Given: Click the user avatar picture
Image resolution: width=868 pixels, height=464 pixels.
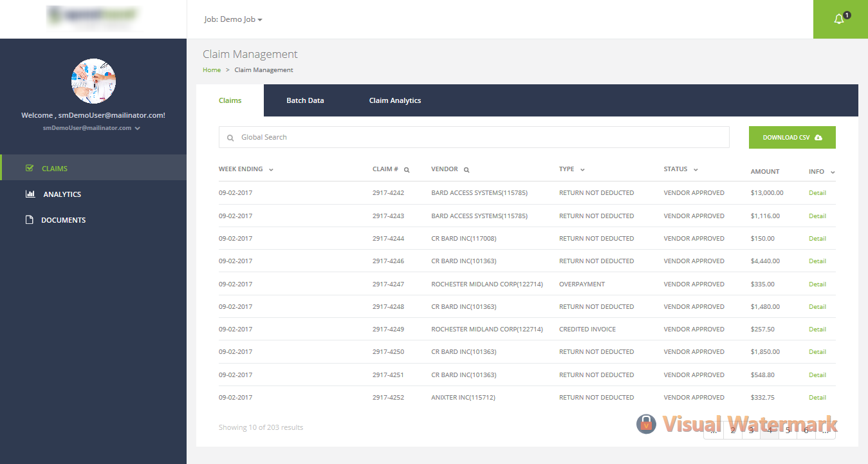Looking at the screenshot, I should click(x=93, y=81).
